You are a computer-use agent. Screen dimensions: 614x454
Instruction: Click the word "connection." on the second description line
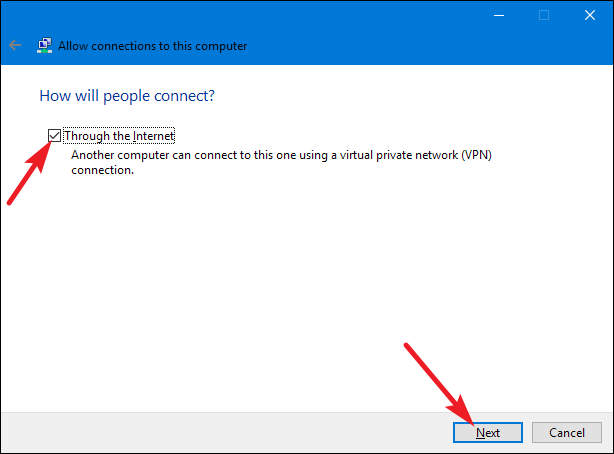click(102, 171)
